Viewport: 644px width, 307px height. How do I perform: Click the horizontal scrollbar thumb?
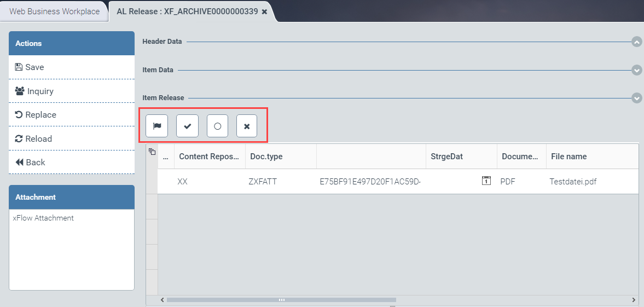281,300
